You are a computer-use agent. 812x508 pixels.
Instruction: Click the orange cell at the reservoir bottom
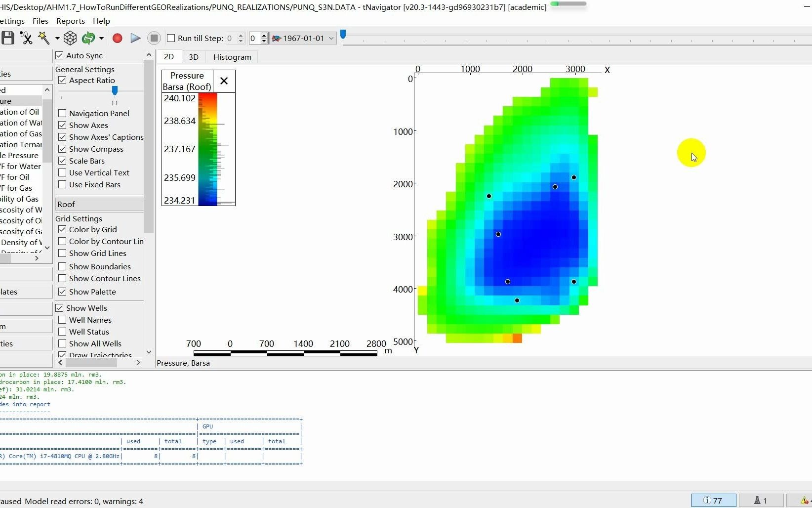click(517, 338)
